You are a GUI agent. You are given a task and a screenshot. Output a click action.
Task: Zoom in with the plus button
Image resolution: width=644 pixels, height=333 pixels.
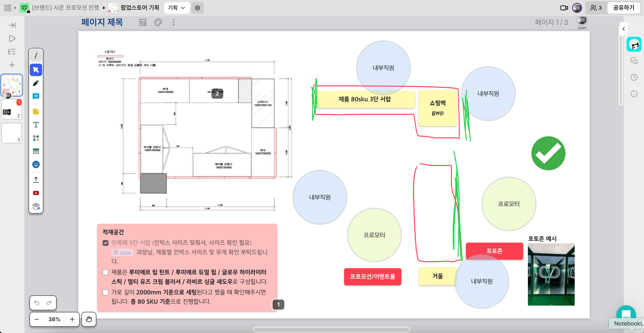[x=72, y=319]
